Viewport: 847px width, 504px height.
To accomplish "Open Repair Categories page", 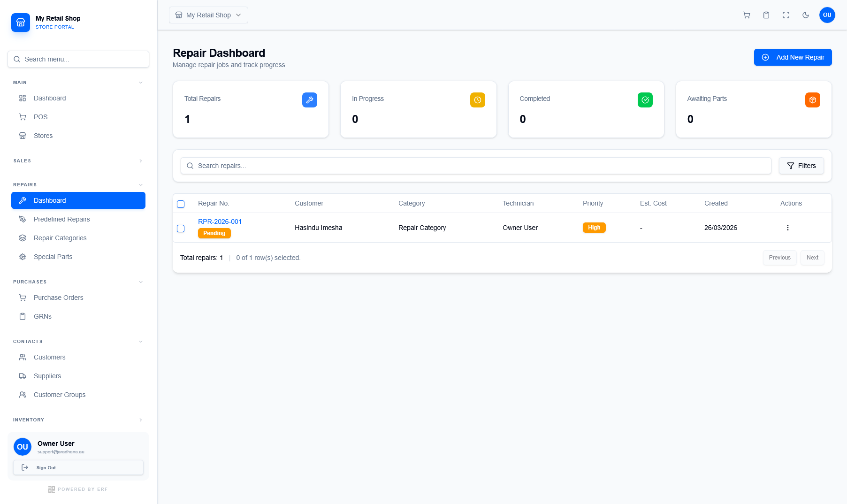I will pyautogui.click(x=78, y=238).
